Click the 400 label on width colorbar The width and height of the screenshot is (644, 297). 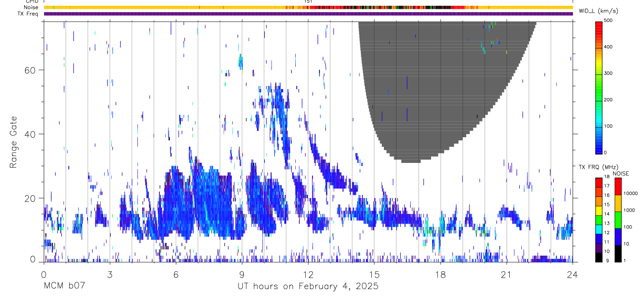click(x=609, y=47)
